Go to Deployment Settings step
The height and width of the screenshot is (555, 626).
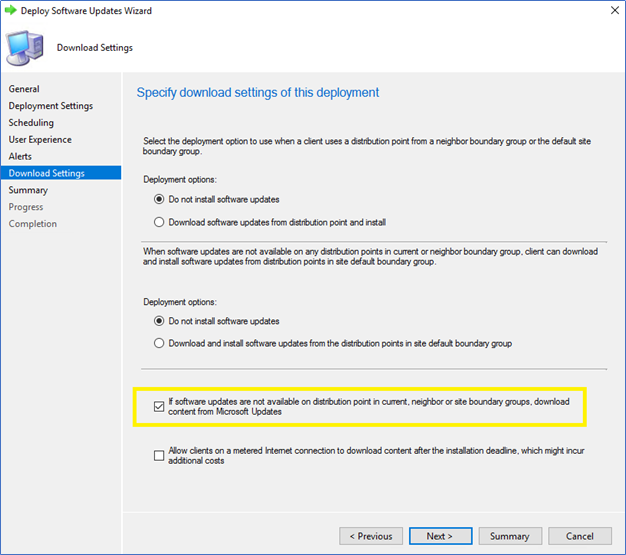tap(51, 106)
